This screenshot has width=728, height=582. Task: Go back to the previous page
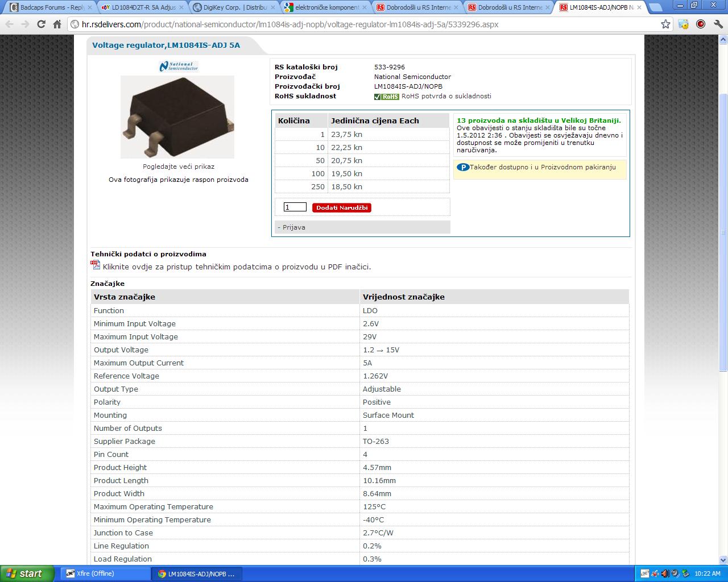pos(9,24)
